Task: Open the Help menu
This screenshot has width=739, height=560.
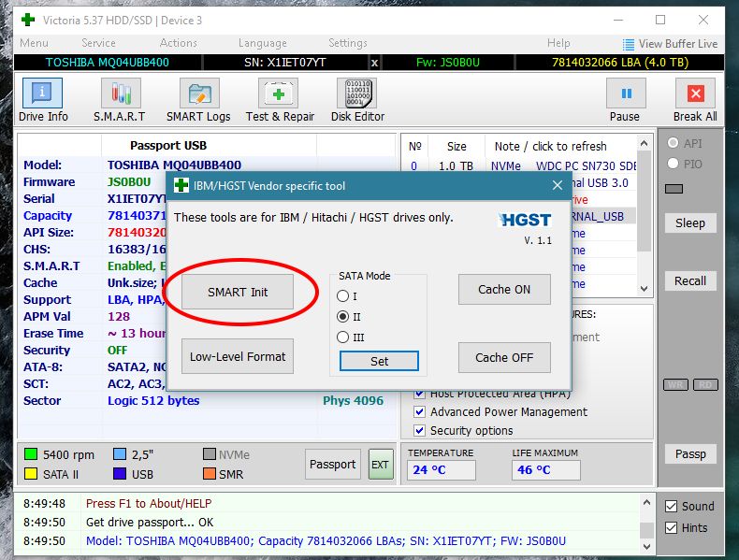Action: (558, 43)
